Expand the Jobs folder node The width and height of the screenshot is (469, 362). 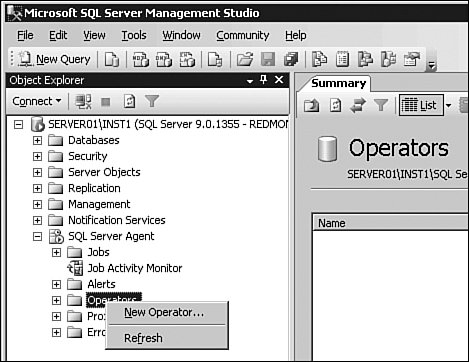[x=56, y=252]
